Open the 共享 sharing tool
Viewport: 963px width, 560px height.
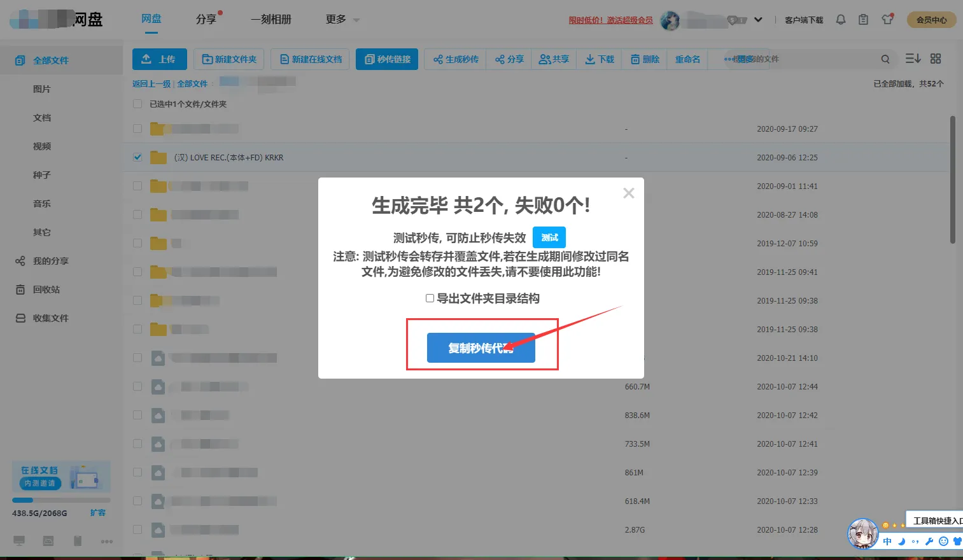(x=552, y=59)
